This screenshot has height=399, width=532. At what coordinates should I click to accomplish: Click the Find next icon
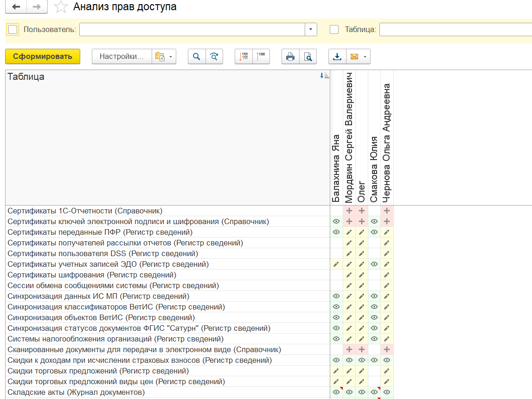[214, 57]
